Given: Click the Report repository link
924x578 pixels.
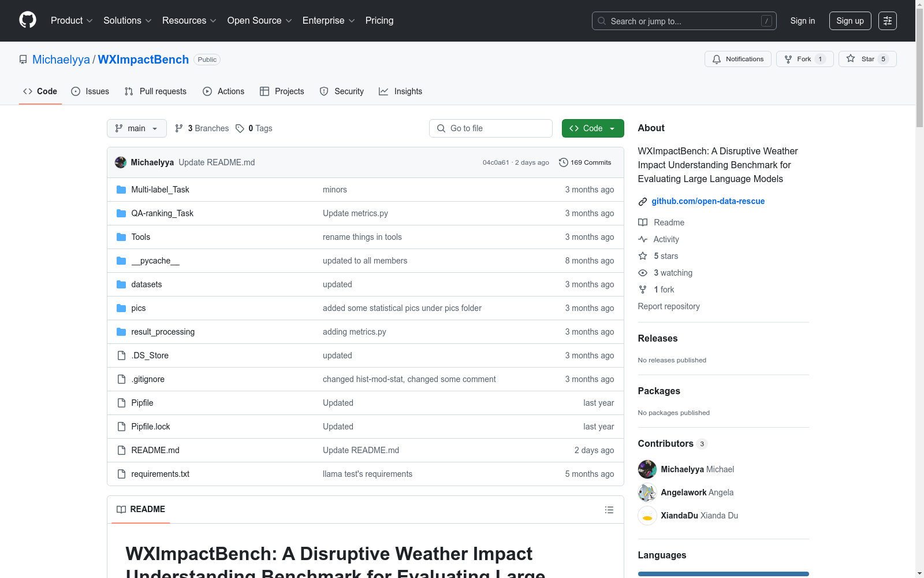Looking at the screenshot, I should tap(669, 306).
